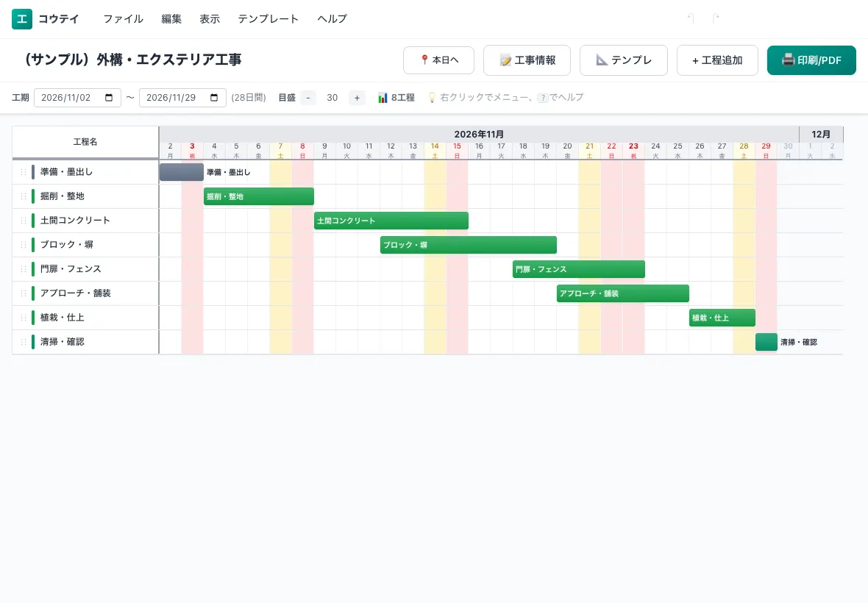Image resolution: width=868 pixels, height=603 pixels.
Task: Click the (28日間) duration label
Action: pyautogui.click(x=249, y=97)
